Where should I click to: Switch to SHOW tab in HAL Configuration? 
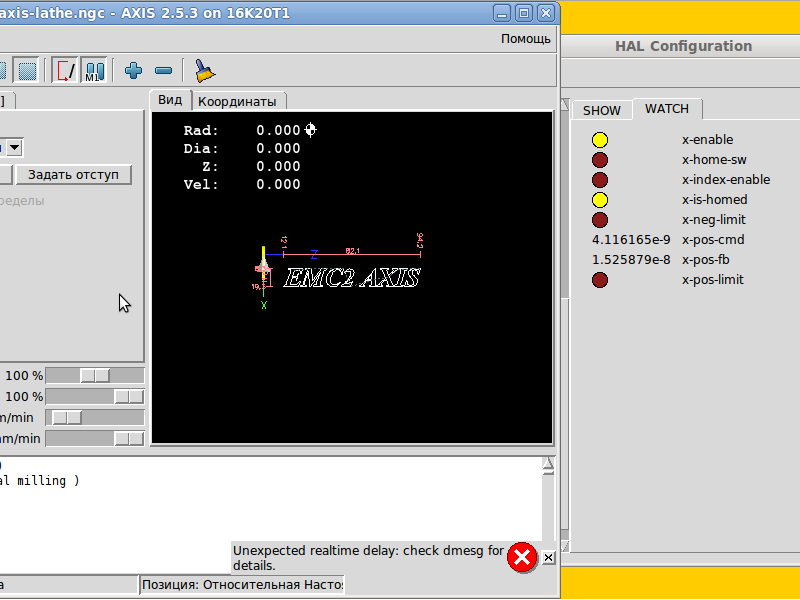[x=602, y=111]
